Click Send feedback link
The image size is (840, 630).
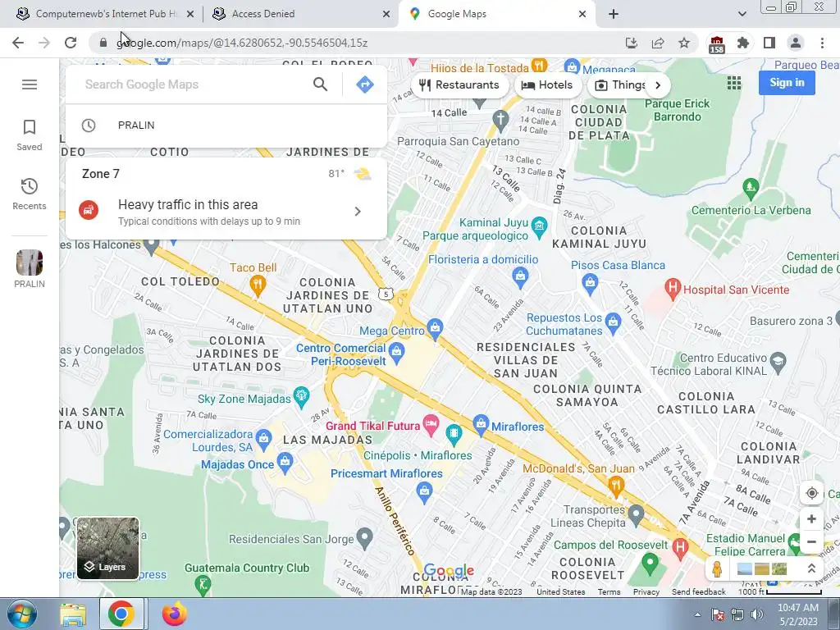(x=699, y=592)
